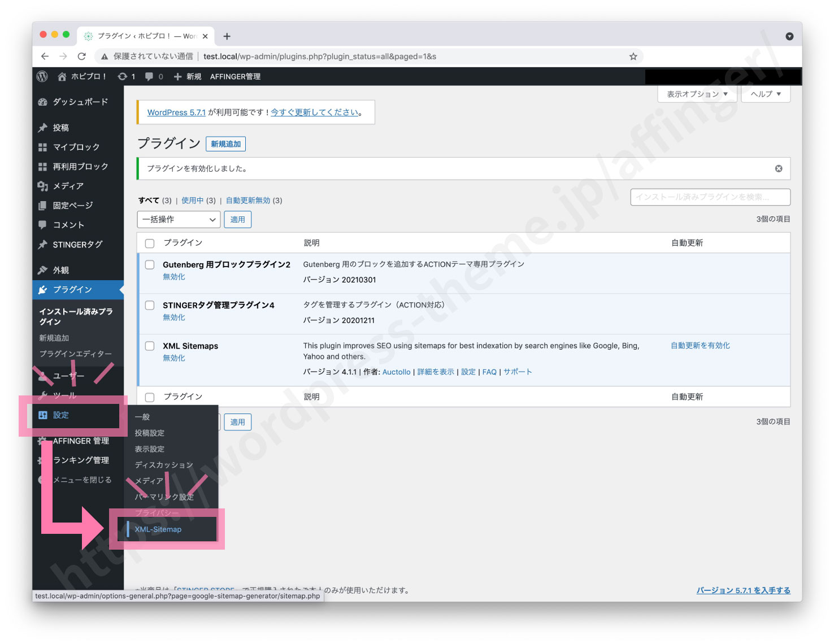This screenshot has height=644, width=834.
Task: Check the Gutenberg 用ブロックプラグイン2 checkbox
Action: click(150, 265)
